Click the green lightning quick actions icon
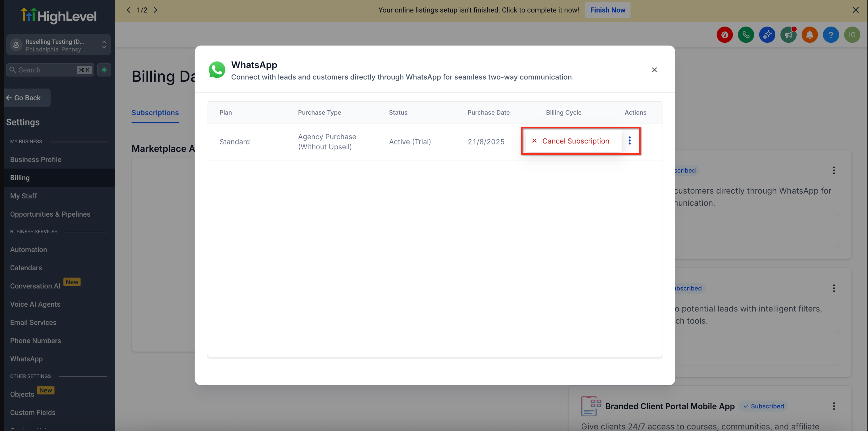Image resolution: width=868 pixels, height=431 pixels. (104, 70)
